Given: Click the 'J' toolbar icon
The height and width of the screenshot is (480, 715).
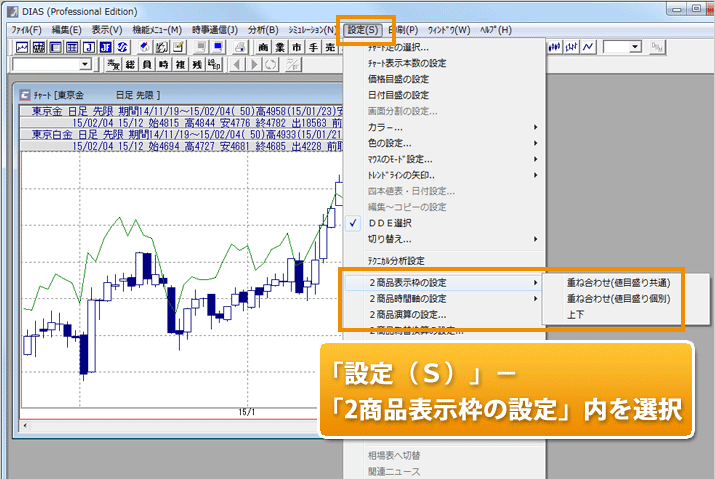Looking at the screenshot, I should [x=88, y=47].
